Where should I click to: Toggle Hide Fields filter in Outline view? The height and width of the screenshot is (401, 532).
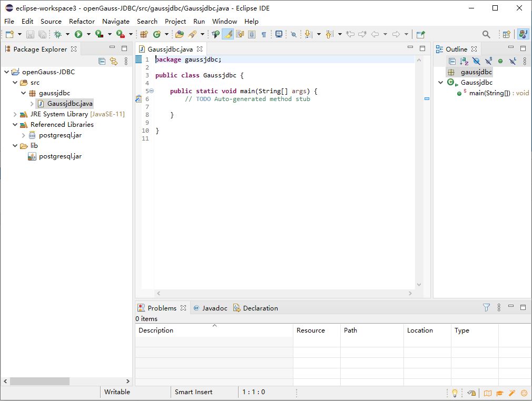[x=476, y=61]
